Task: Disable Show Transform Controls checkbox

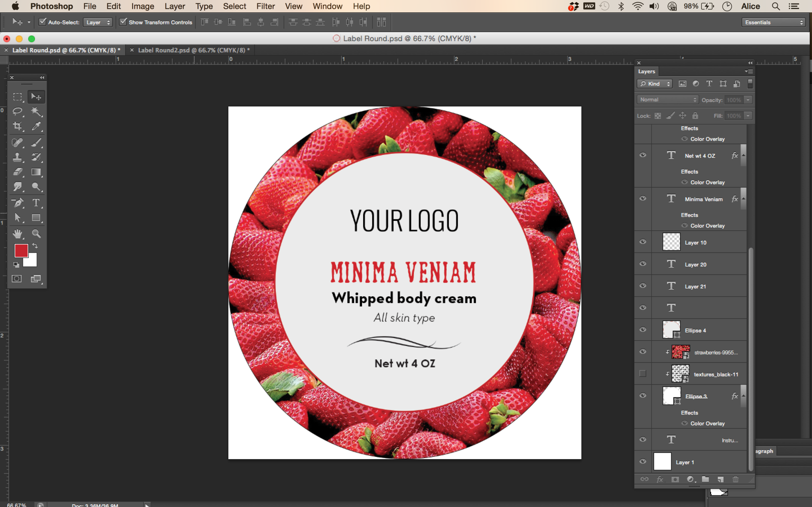Action: pyautogui.click(x=123, y=22)
